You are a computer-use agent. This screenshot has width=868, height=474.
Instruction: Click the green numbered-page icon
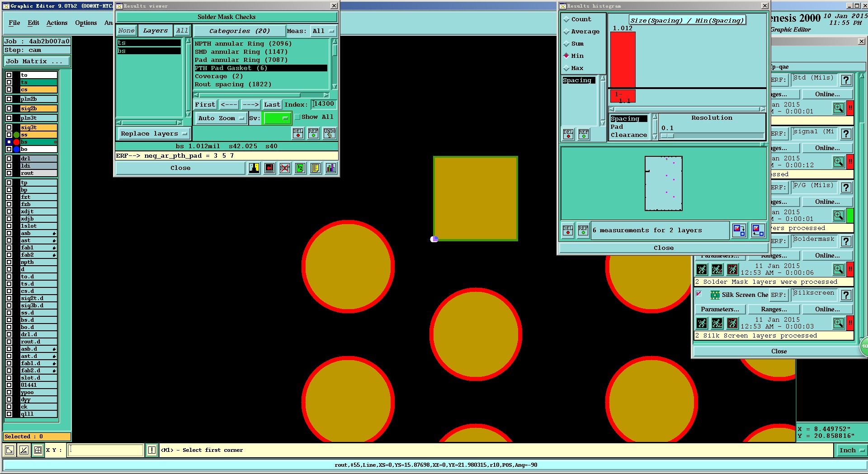pos(300,168)
